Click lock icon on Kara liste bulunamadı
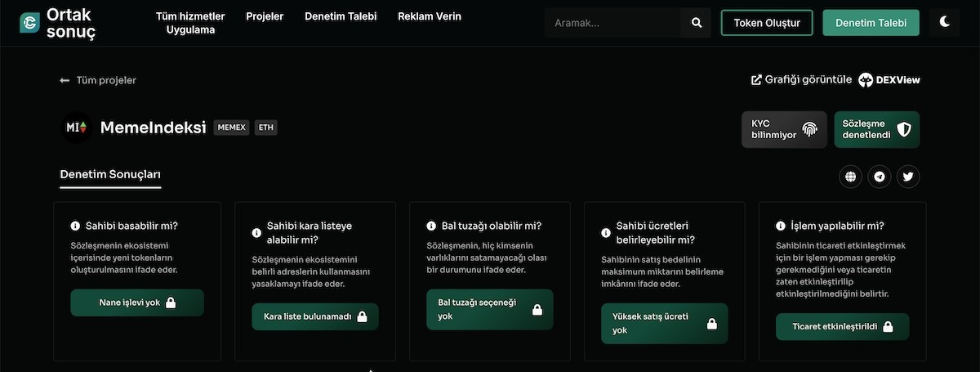The image size is (980, 372). 362,316
